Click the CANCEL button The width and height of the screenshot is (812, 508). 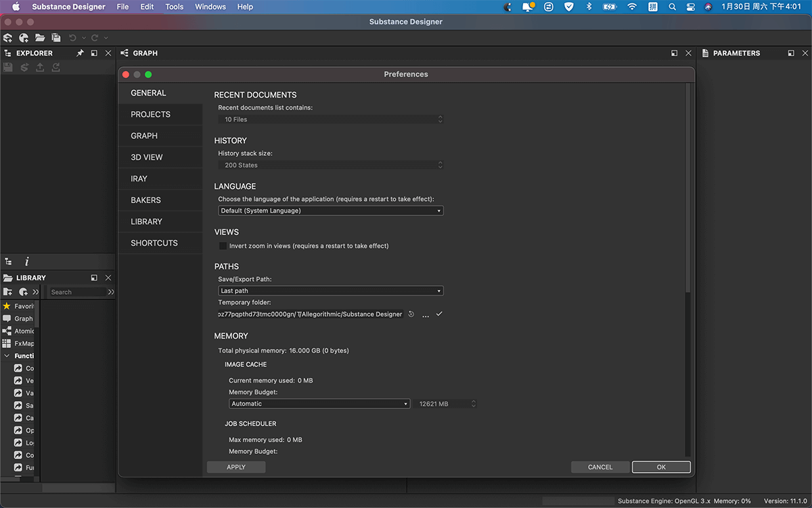click(600, 467)
